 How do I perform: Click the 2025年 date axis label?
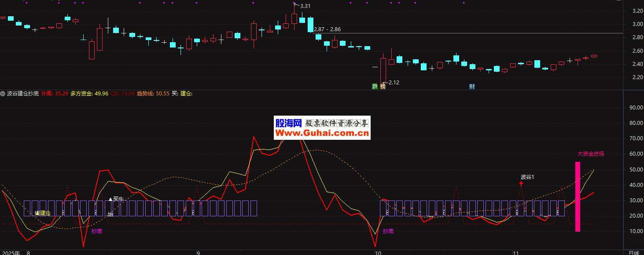click(10, 253)
